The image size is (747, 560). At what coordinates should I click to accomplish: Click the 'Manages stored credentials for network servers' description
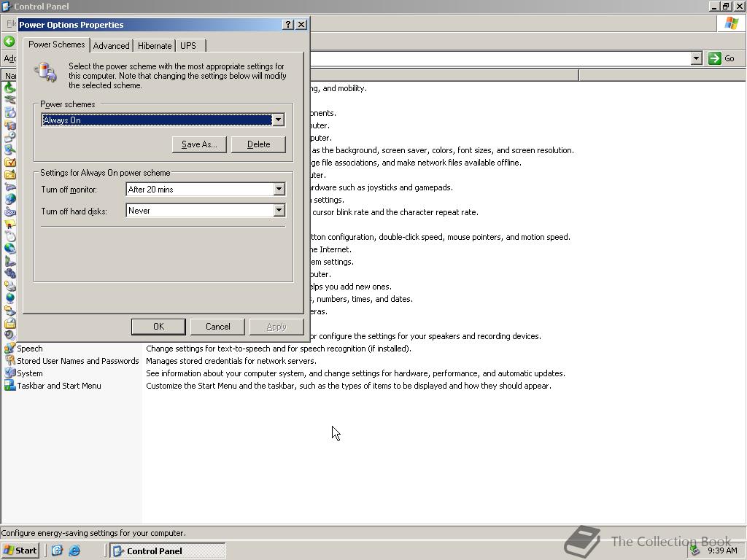click(x=231, y=361)
